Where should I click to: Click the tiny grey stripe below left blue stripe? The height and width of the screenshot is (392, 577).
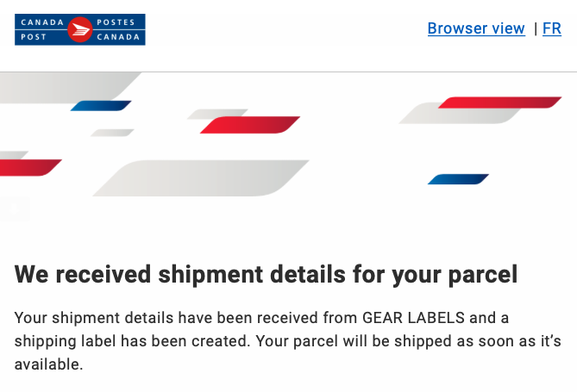pos(112,133)
